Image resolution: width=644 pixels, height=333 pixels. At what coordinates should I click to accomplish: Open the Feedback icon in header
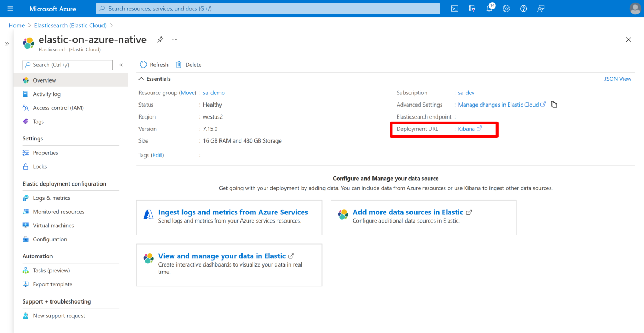(x=541, y=9)
